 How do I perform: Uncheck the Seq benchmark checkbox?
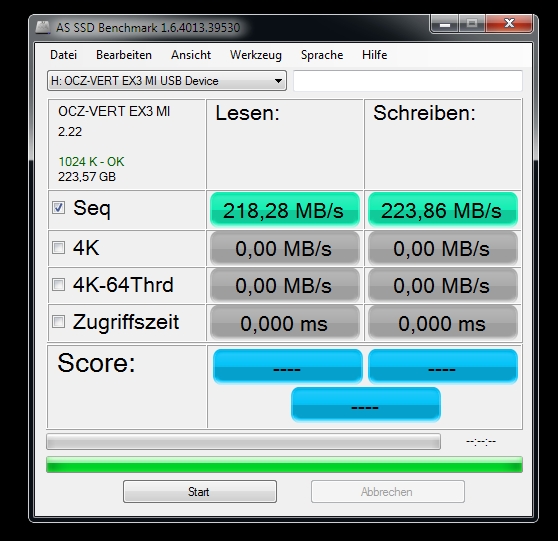click(x=58, y=208)
